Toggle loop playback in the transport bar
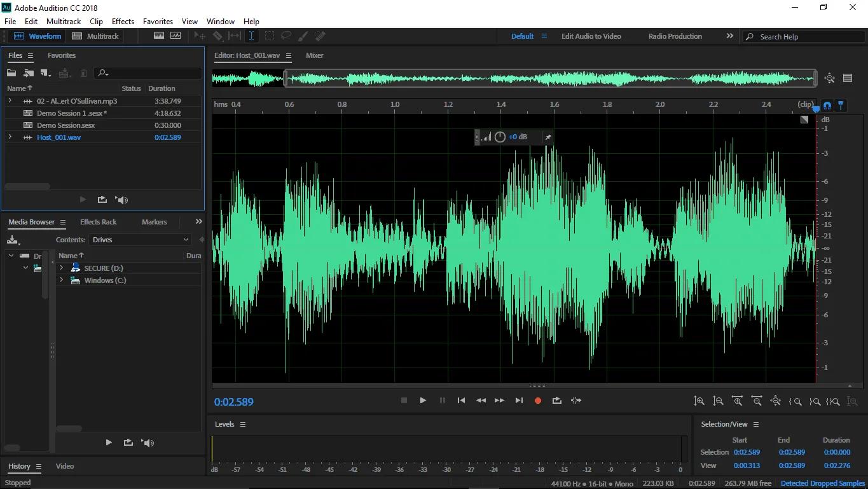 click(556, 400)
